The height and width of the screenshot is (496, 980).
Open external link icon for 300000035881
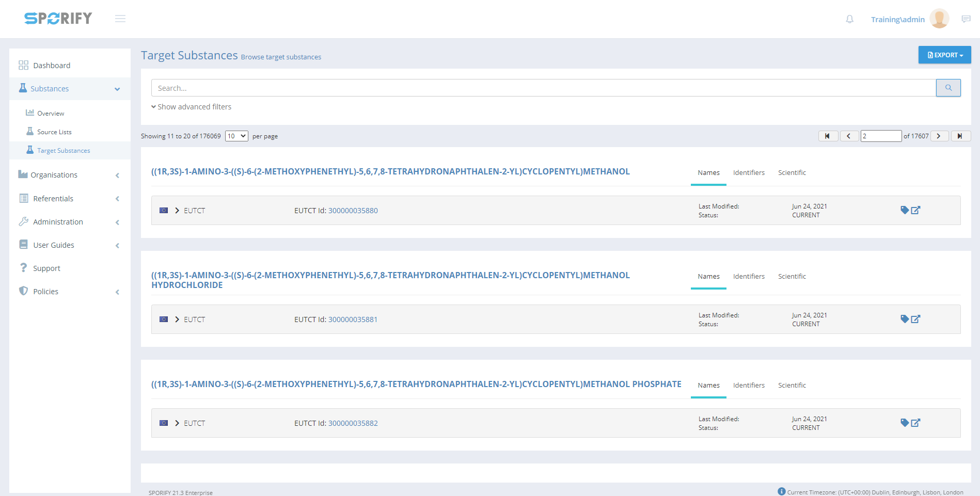tap(915, 319)
